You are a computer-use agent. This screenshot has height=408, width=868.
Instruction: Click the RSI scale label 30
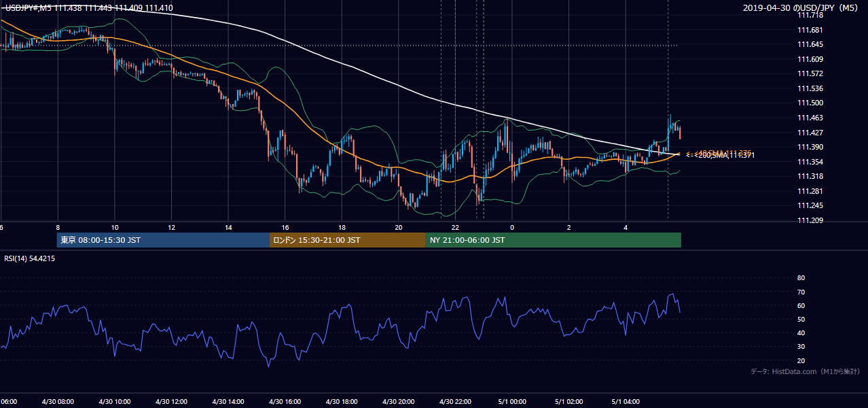click(801, 346)
